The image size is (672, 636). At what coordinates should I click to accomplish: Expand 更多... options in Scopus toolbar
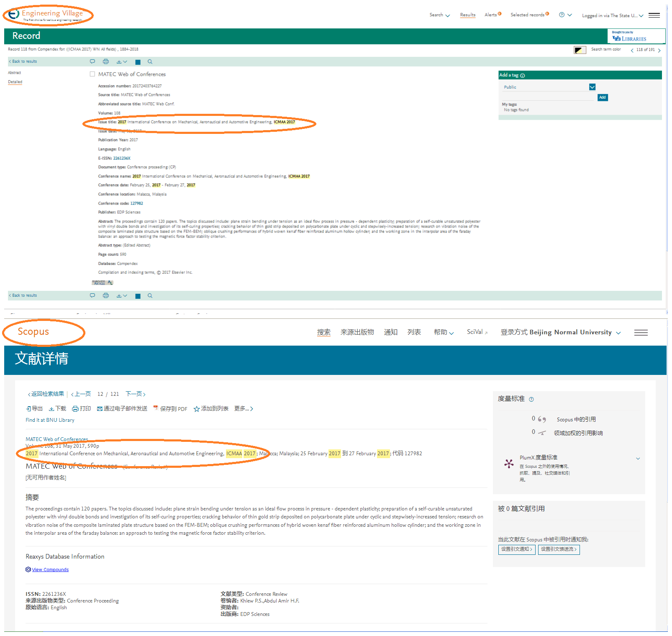pos(244,408)
